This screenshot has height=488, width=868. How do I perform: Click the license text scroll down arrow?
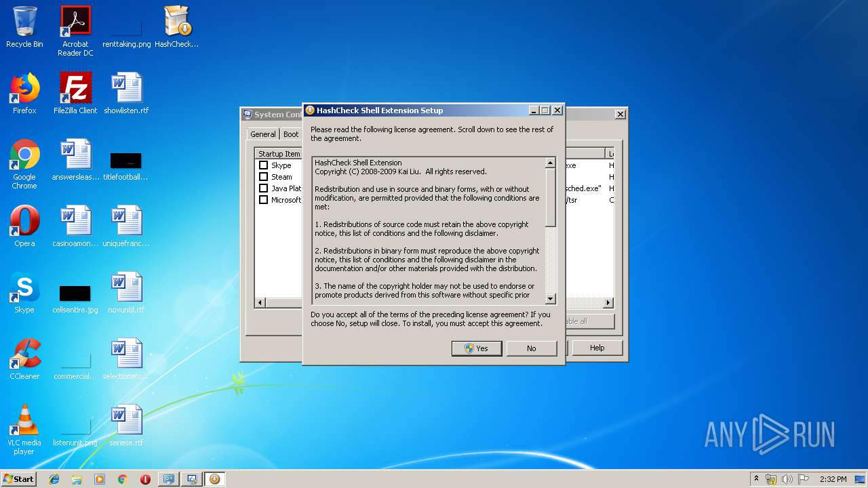coord(550,299)
